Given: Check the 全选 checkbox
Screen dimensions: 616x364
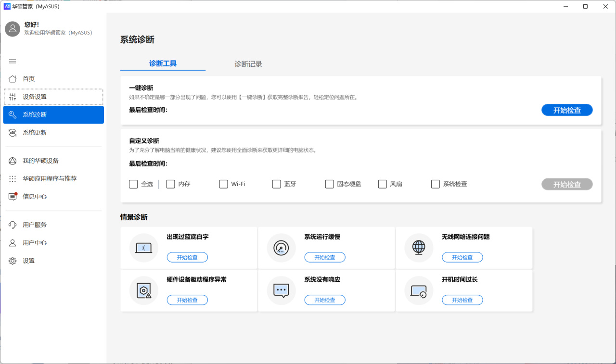Looking at the screenshot, I should 133,184.
